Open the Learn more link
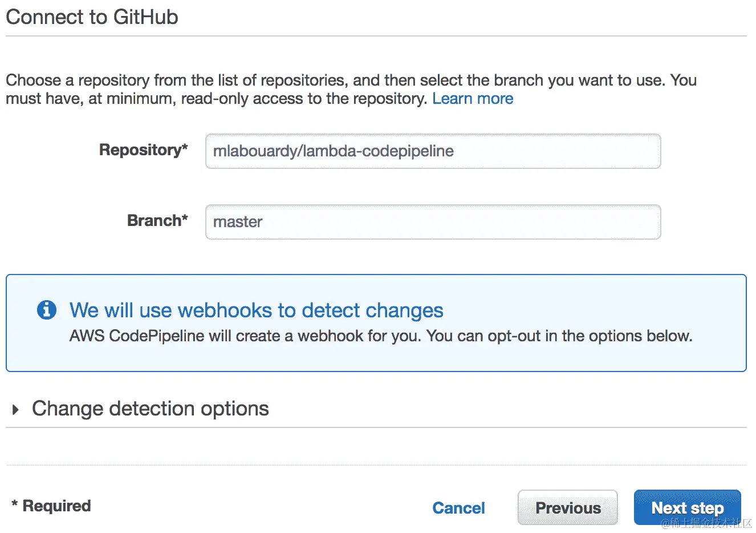756x533 pixels. (473, 99)
